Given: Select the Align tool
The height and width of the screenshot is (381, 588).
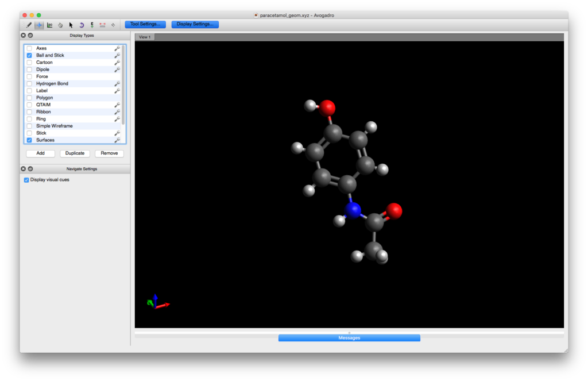Looking at the screenshot, I should [113, 25].
